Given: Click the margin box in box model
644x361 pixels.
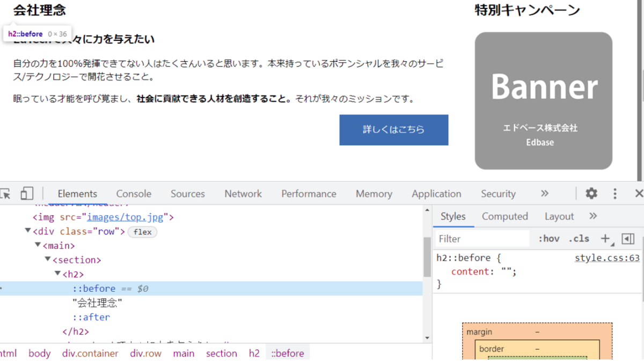Looking at the screenshot, I should point(479,332).
